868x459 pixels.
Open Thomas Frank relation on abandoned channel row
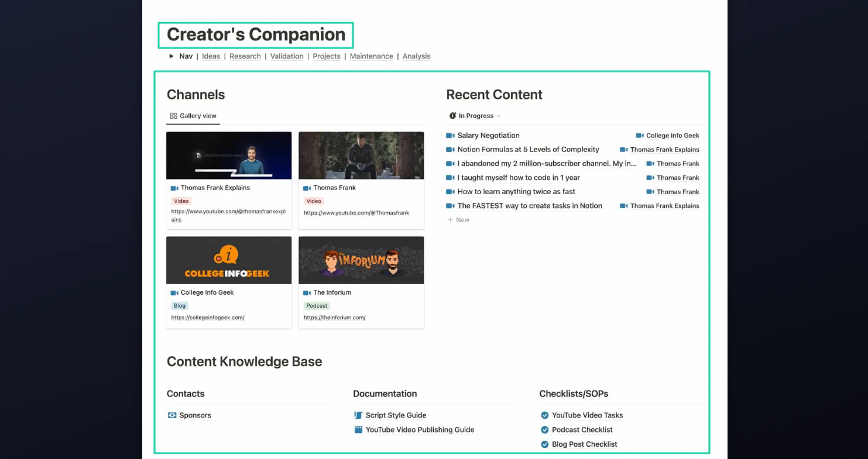tap(673, 164)
